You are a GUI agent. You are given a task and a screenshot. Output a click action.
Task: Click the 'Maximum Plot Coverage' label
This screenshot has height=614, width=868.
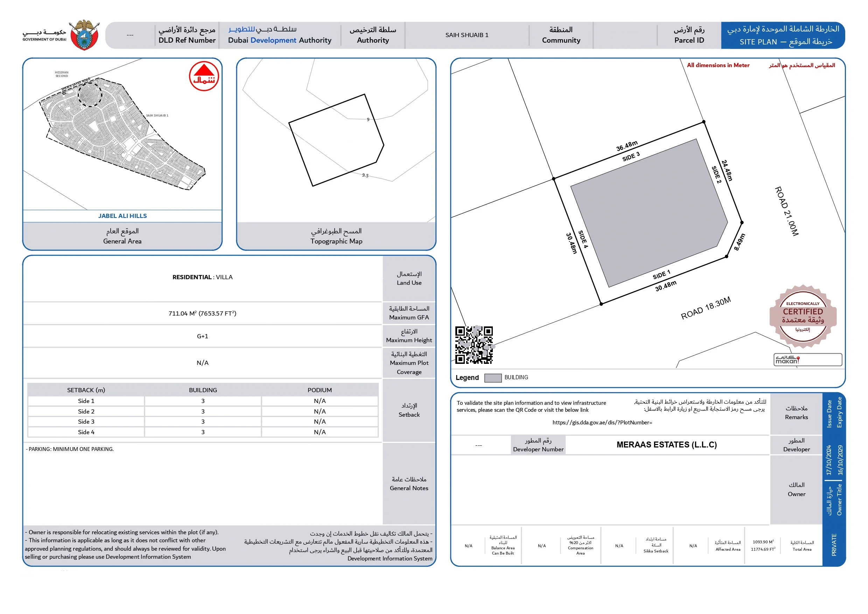409,367
